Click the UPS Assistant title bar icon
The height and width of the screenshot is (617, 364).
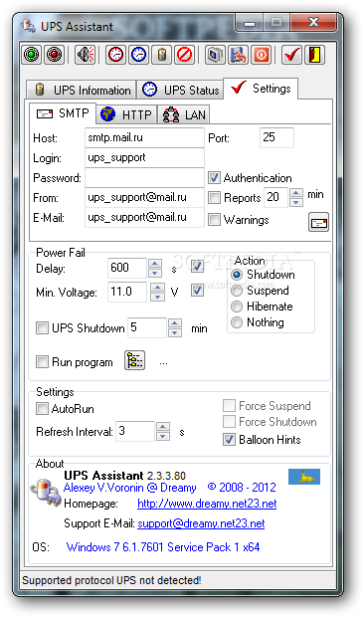tap(28, 26)
